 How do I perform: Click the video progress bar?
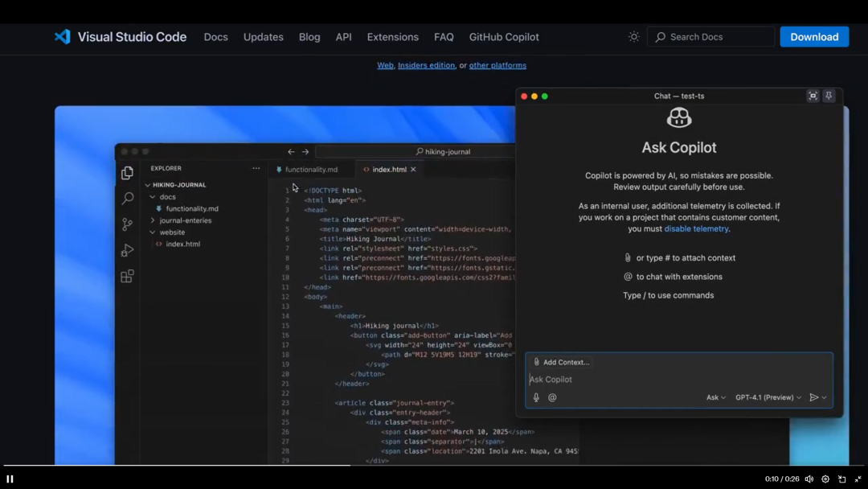[x=434, y=464]
